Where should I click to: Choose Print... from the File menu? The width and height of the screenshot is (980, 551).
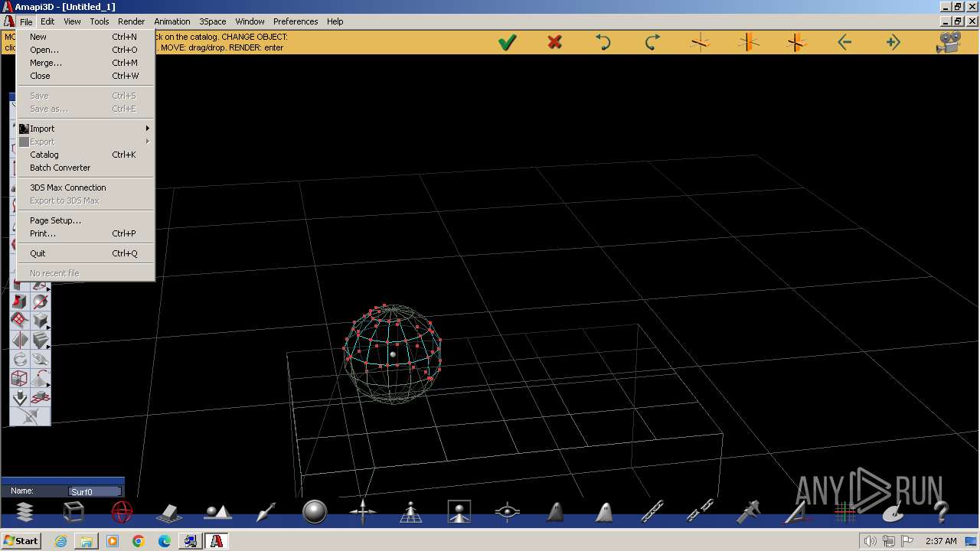[x=86, y=233]
